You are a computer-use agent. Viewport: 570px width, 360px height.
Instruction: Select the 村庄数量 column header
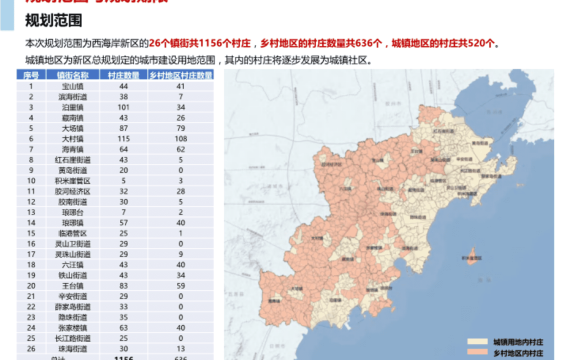124,75
